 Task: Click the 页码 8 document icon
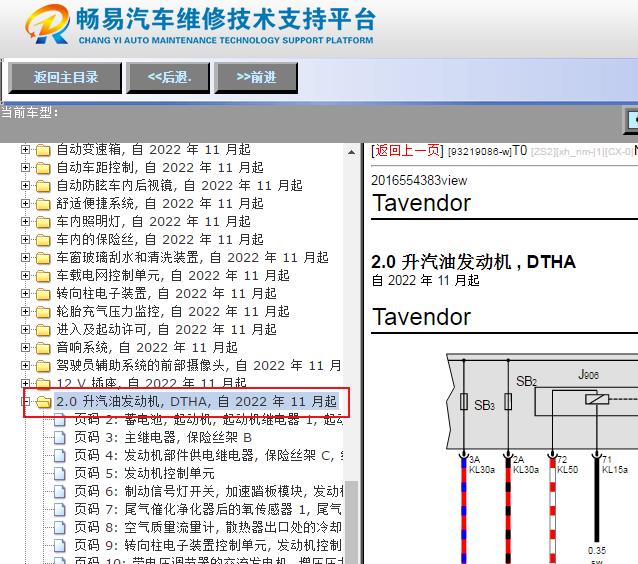[60, 528]
